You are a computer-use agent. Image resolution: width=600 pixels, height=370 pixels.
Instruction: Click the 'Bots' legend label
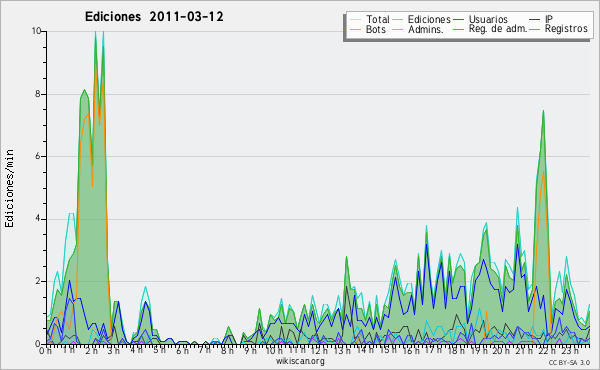376,29
